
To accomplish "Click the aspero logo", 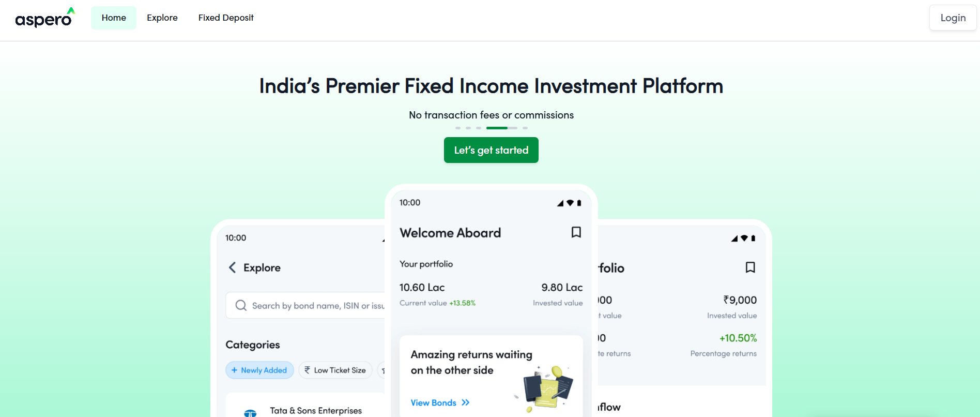I will click(x=45, y=18).
